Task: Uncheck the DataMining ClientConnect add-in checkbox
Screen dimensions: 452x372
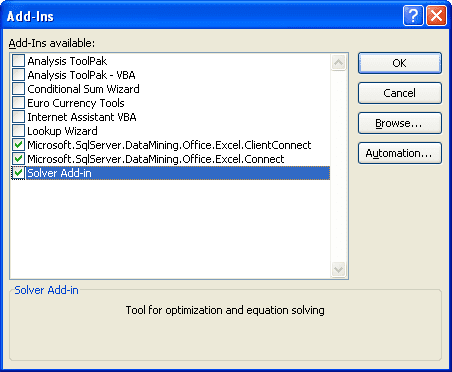Action: (x=18, y=145)
